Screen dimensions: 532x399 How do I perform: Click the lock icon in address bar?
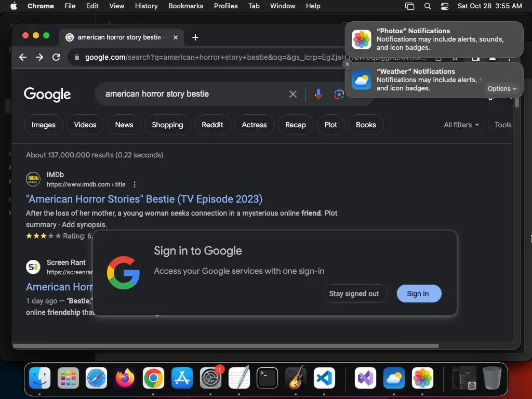77,57
